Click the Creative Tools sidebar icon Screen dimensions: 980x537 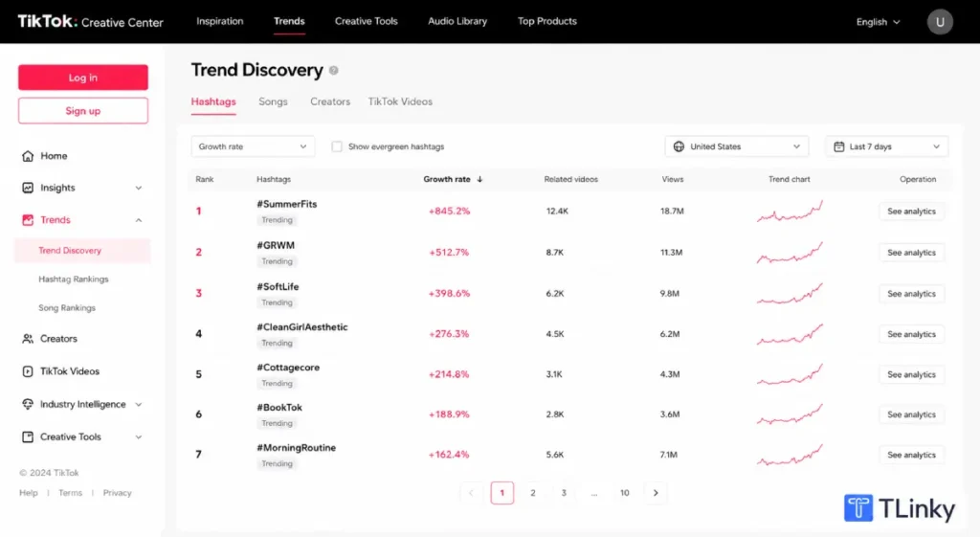pos(28,437)
